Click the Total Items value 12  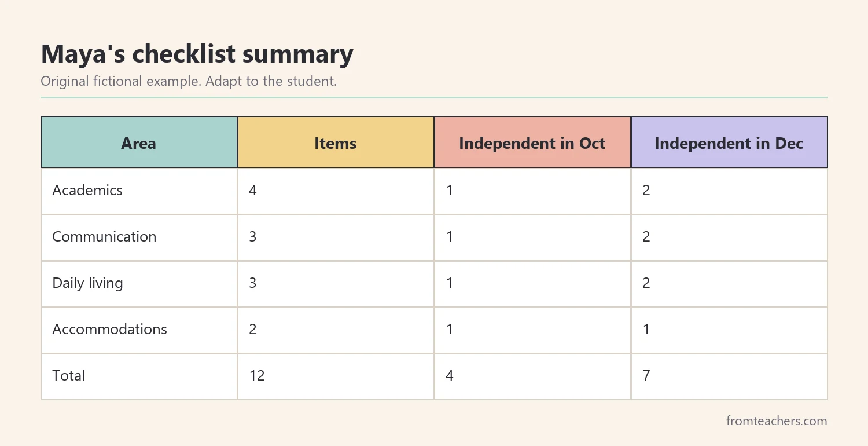(257, 376)
